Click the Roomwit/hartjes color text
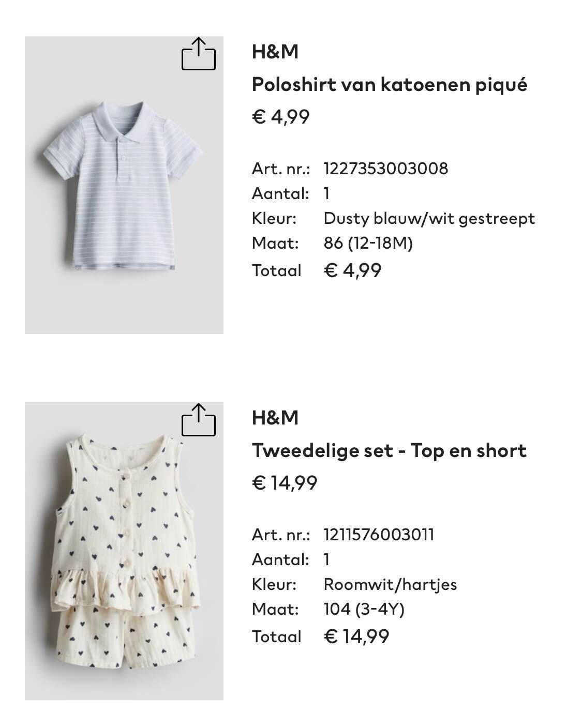 391,585
